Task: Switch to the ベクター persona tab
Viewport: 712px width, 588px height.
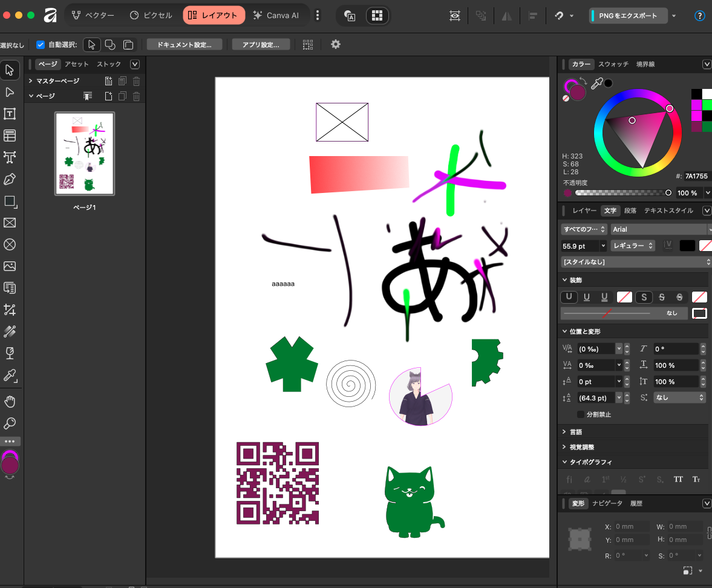Action: (x=93, y=16)
